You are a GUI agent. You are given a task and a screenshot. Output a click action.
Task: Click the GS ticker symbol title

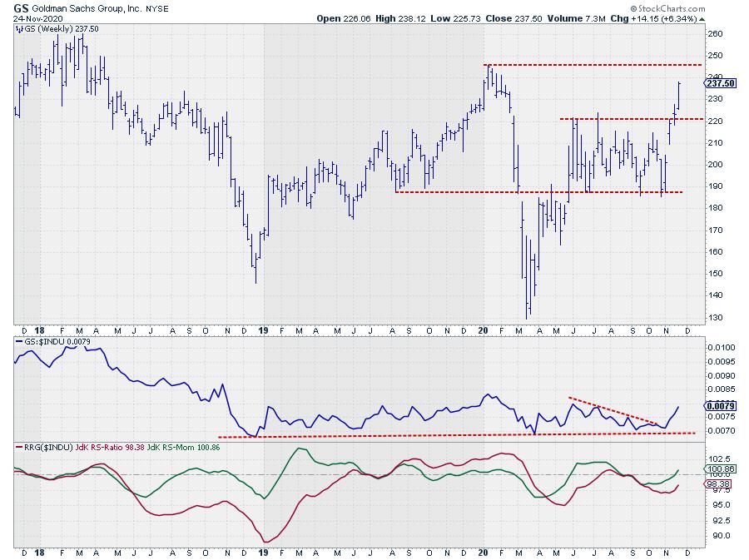coord(21,7)
